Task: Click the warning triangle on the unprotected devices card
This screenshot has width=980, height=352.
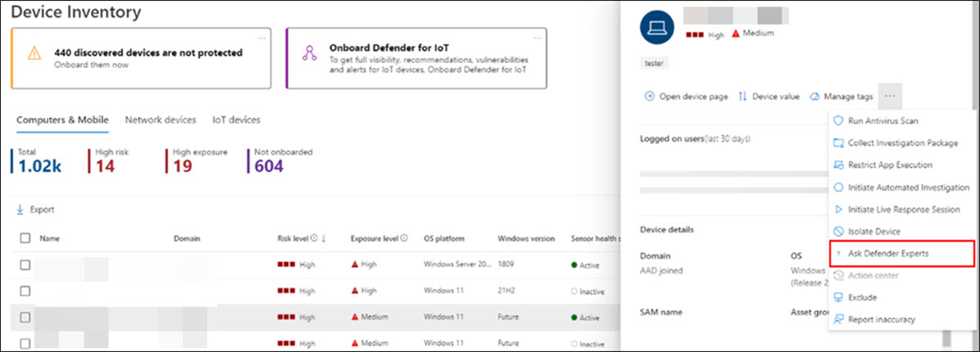Action: (34, 53)
